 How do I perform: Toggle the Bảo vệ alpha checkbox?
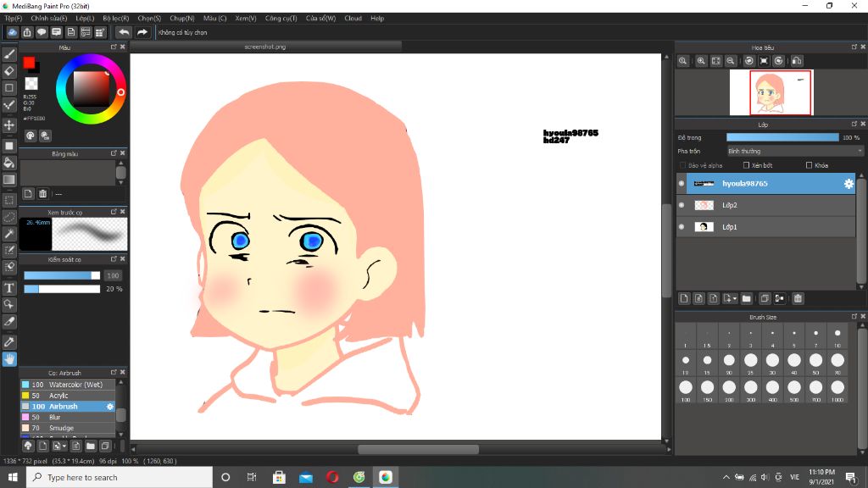[x=682, y=165]
